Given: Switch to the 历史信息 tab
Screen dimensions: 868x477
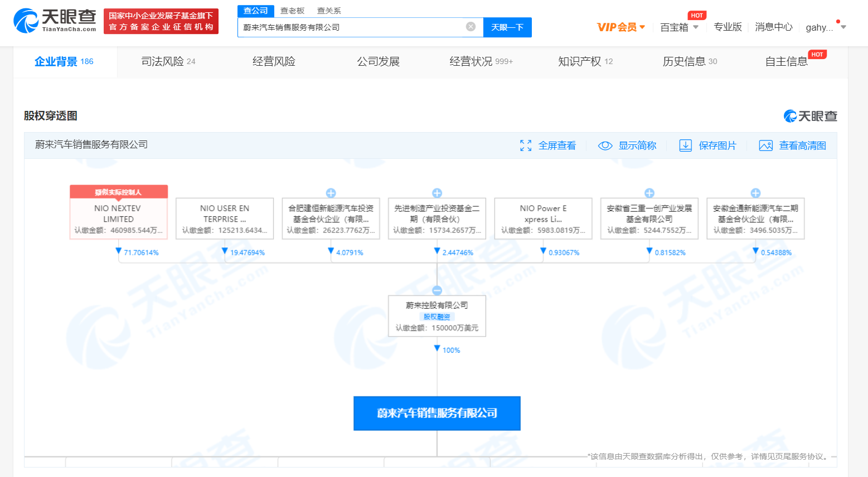Looking at the screenshot, I should pos(690,61).
